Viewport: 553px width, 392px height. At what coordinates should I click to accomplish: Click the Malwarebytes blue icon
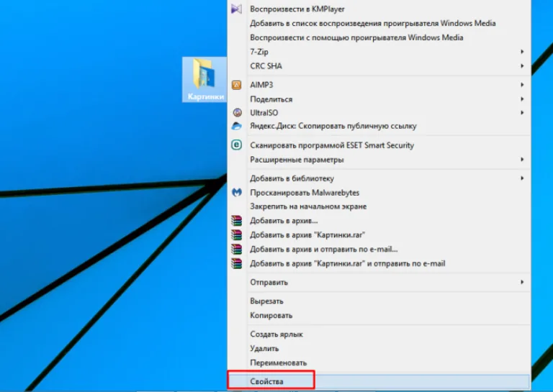(237, 192)
